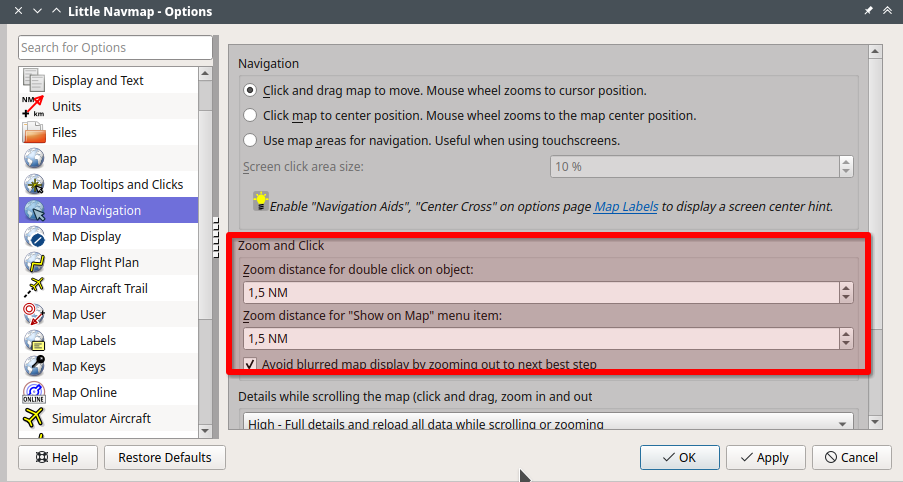This screenshot has width=903, height=482.
Task: Click the screen click area size field
Action: tap(695, 166)
